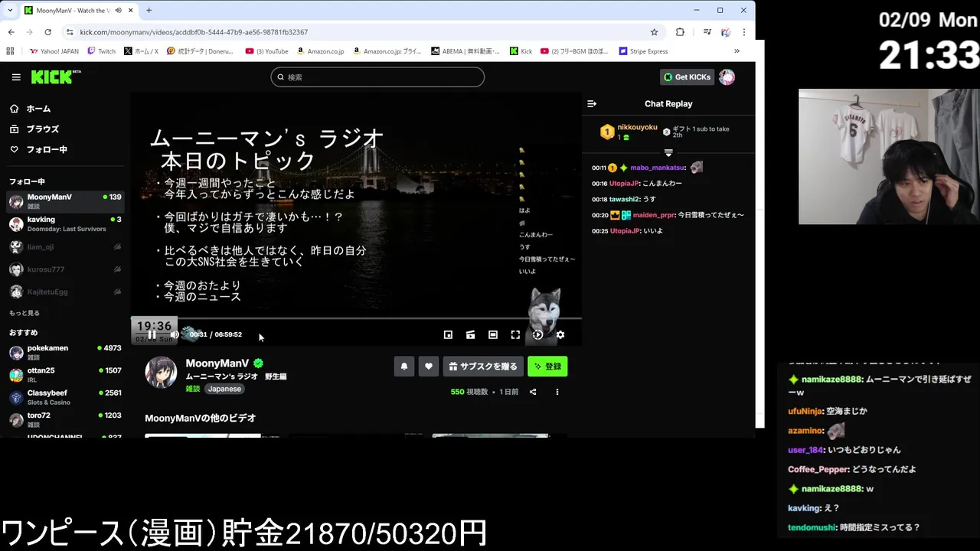The image size is (980, 551).
Task: Open ottan25 recommended channel
Action: coord(65,375)
